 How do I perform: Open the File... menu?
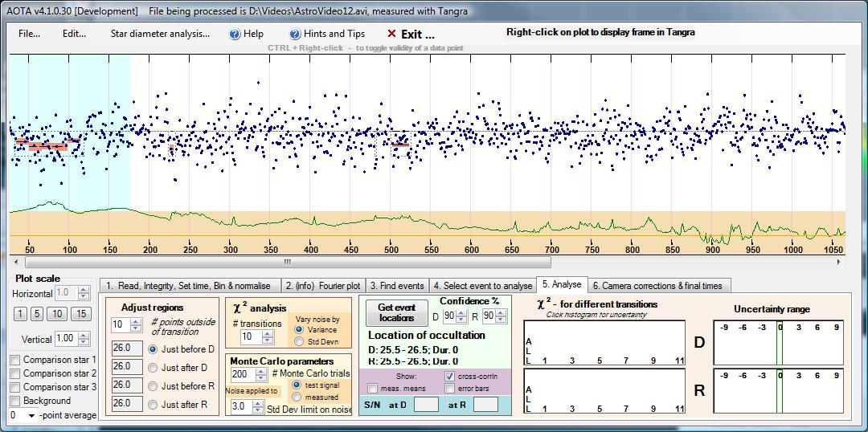(30, 34)
